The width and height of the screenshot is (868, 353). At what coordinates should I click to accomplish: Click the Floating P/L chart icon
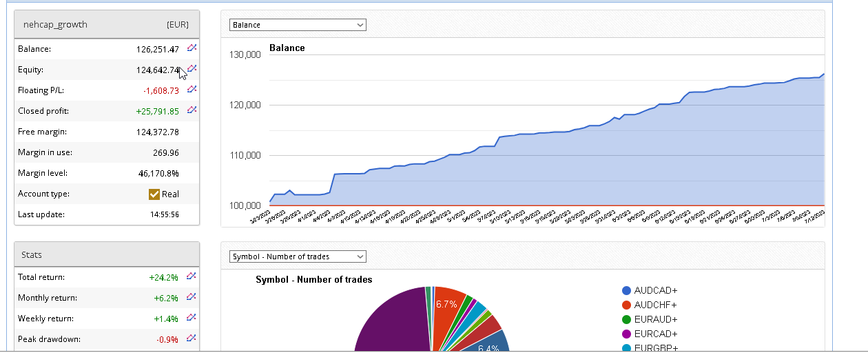192,90
